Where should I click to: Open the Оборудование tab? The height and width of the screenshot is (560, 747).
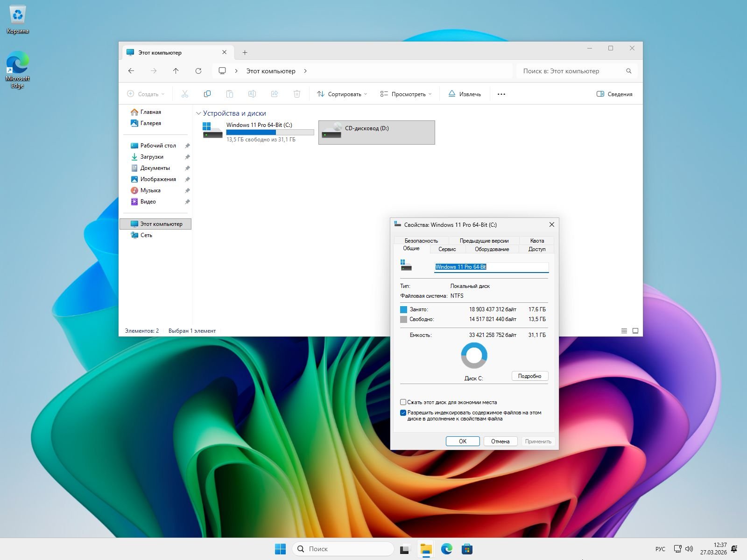click(x=492, y=249)
